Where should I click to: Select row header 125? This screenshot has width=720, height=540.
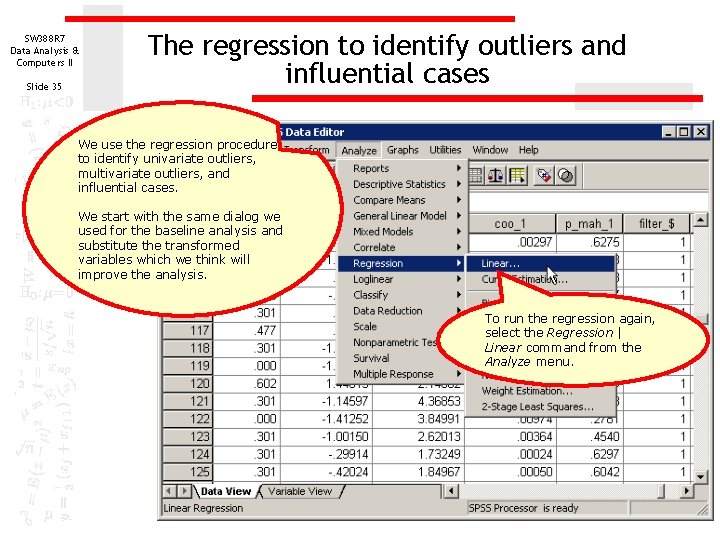189,472
